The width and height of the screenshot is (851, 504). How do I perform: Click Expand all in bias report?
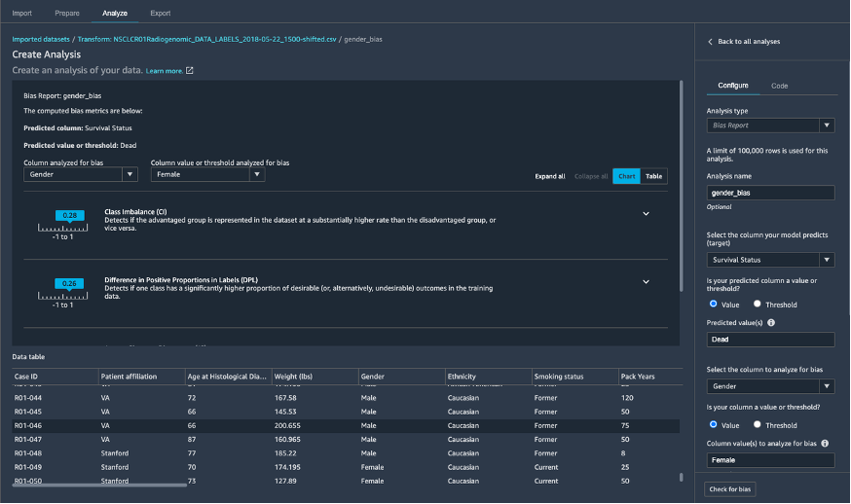(550, 176)
